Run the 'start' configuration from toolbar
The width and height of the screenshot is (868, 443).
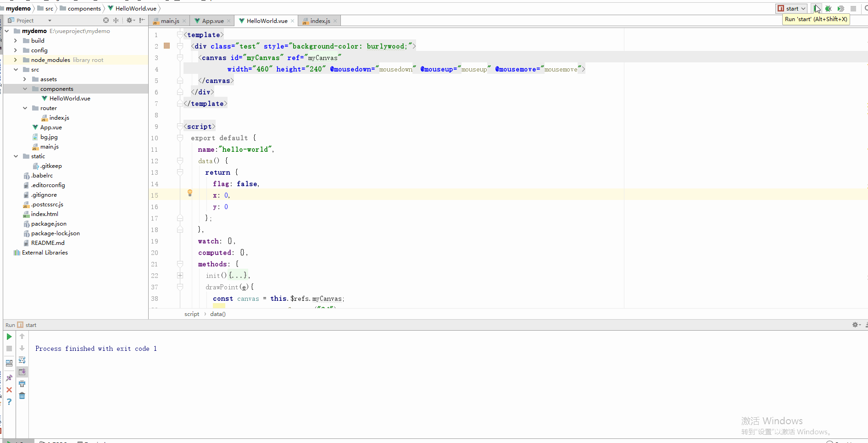(x=816, y=9)
